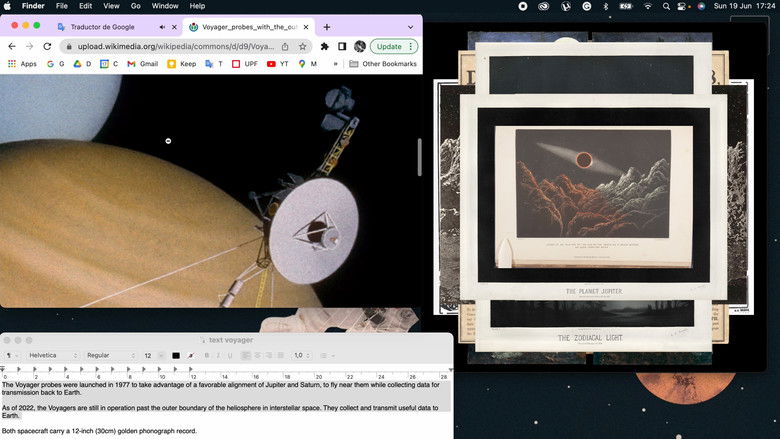This screenshot has height=439, width=780.
Task: Toggle italic formatting in TextEdit
Action: [218, 355]
